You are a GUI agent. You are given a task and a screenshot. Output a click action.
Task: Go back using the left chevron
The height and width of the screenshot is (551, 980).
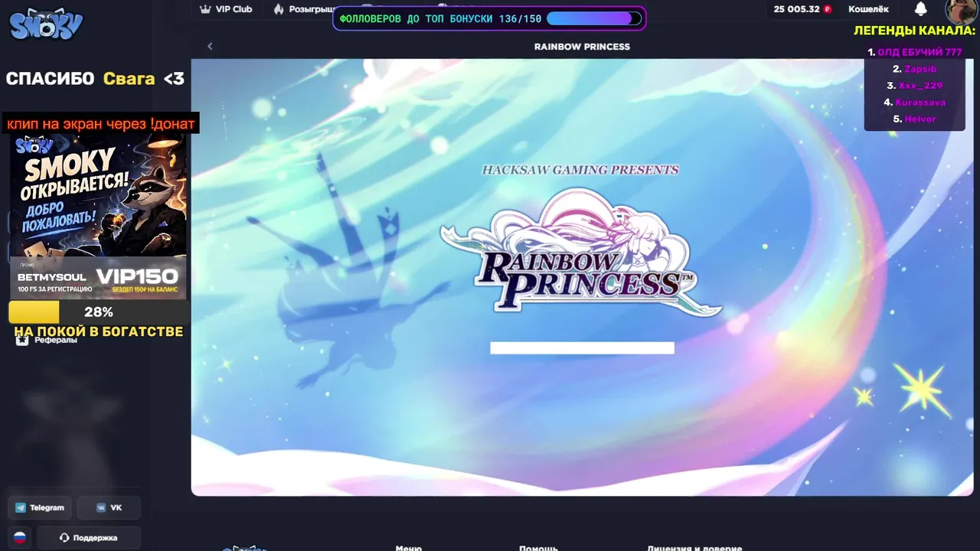(x=210, y=46)
